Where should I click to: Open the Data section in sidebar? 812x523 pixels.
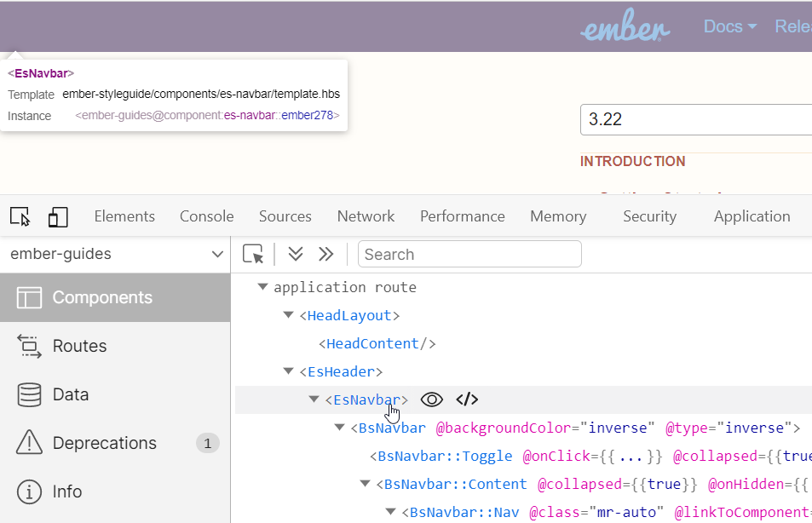(x=71, y=394)
